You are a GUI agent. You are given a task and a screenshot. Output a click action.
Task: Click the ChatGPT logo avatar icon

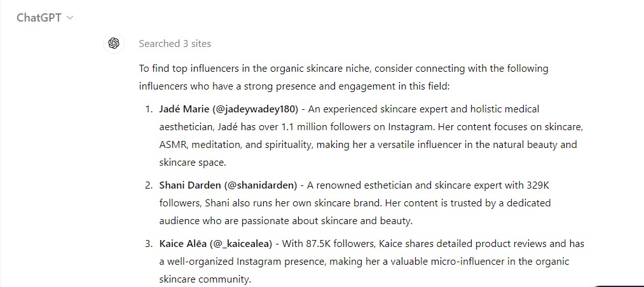pyautogui.click(x=114, y=43)
